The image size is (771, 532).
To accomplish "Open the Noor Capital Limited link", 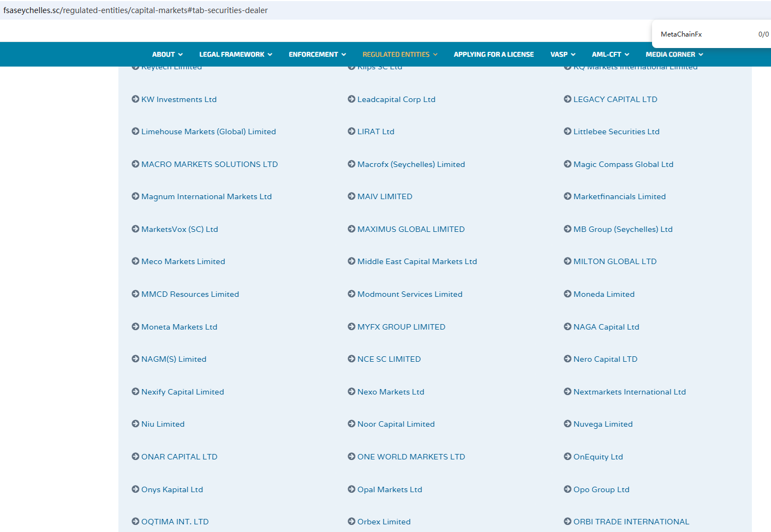I will pyautogui.click(x=396, y=424).
